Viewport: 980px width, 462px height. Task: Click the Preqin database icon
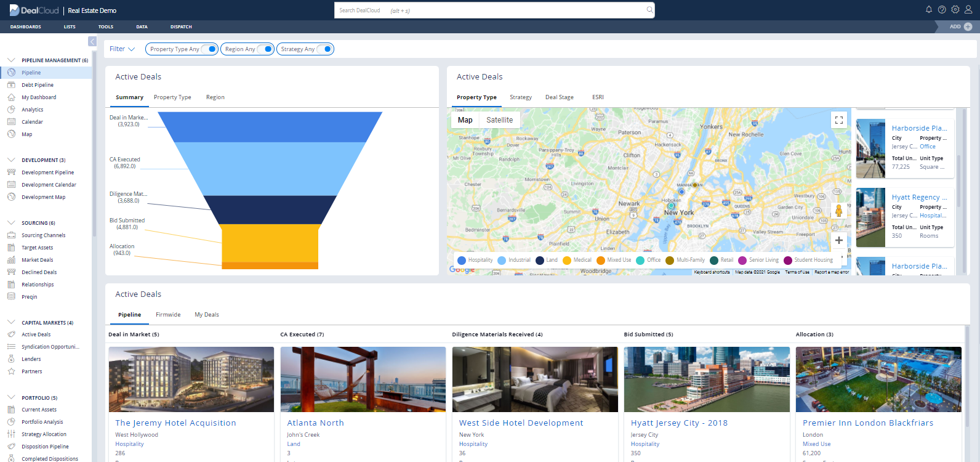[x=11, y=297]
